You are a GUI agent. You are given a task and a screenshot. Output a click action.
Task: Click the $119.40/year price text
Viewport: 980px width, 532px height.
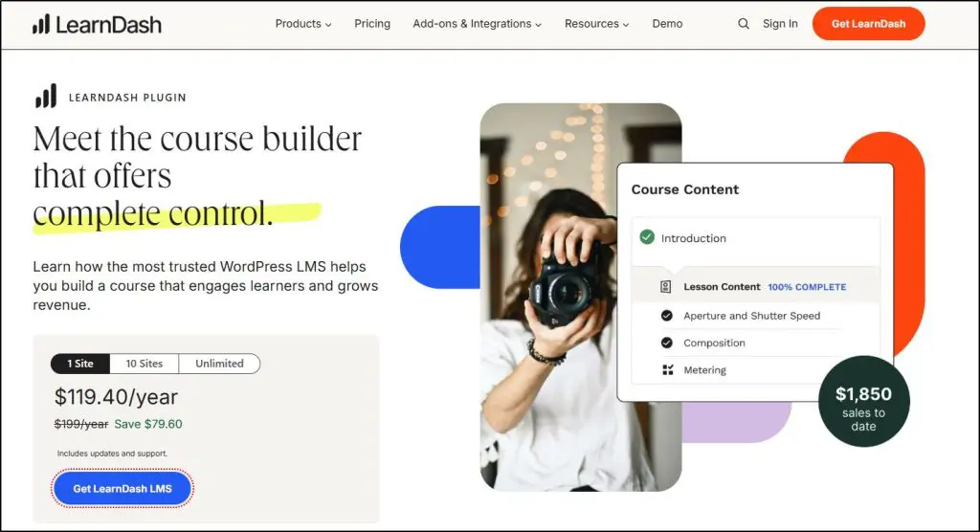tap(116, 397)
